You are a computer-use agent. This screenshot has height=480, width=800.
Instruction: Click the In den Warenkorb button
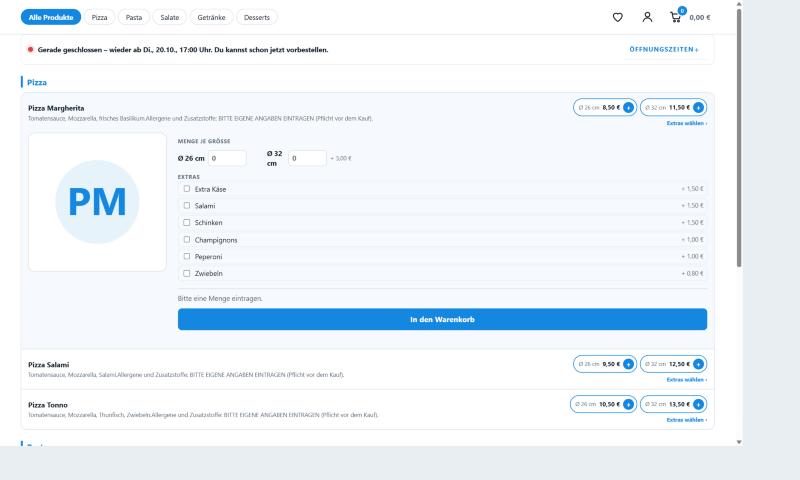click(442, 319)
